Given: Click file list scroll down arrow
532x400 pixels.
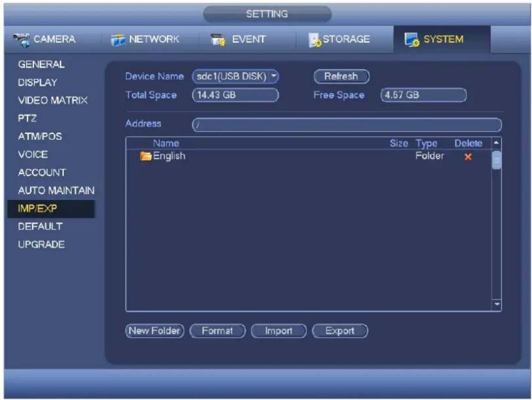Looking at the screenshot, I should click(497, 304).
